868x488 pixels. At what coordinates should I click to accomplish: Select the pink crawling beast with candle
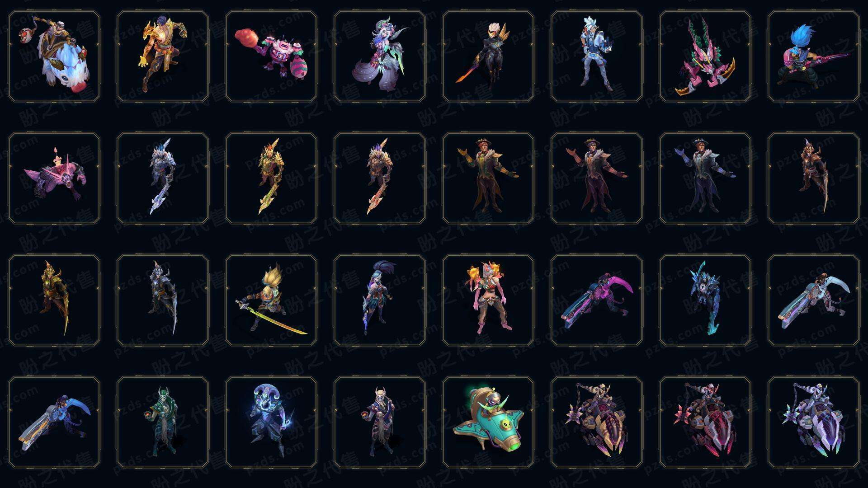(x=54, y=178)
